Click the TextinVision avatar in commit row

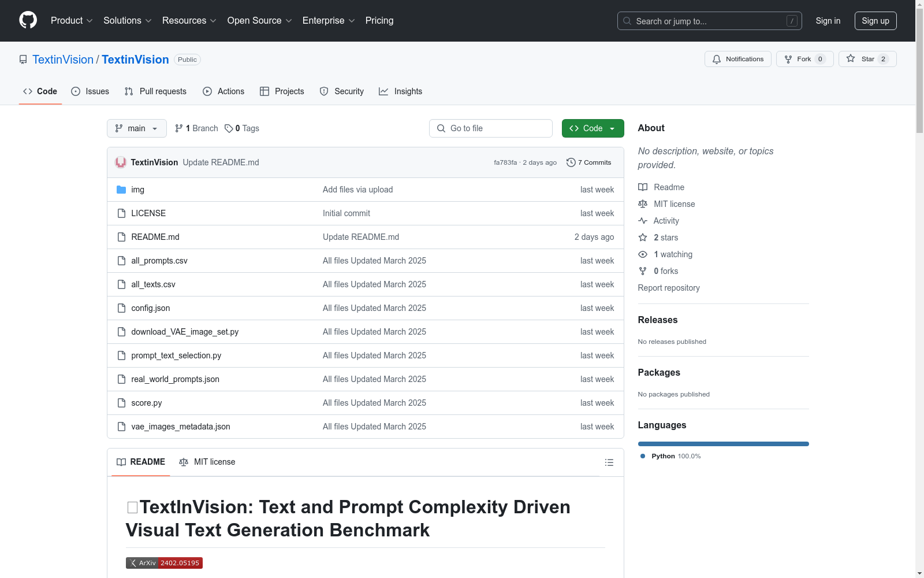[121, 162]
